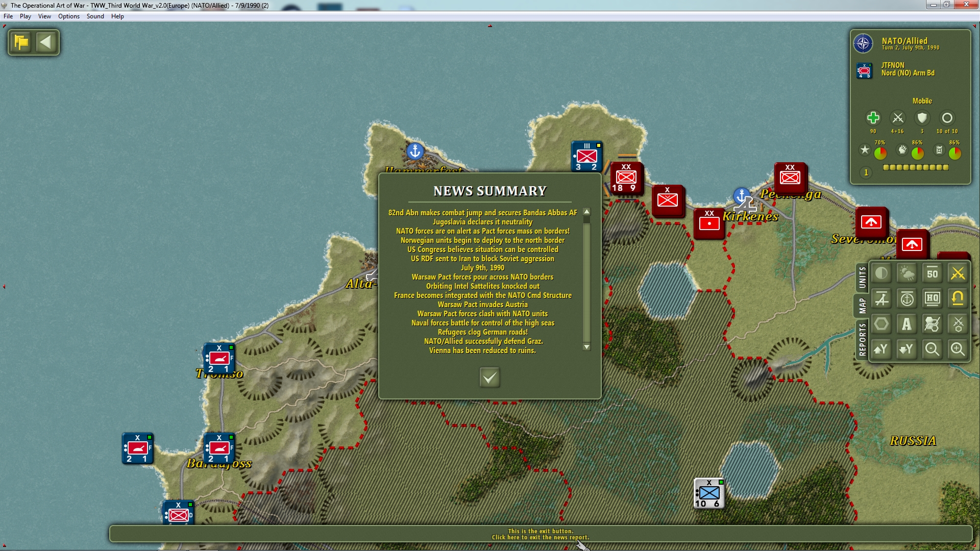
Task: Click the letter 'A' map button
Action: [907, 324]
